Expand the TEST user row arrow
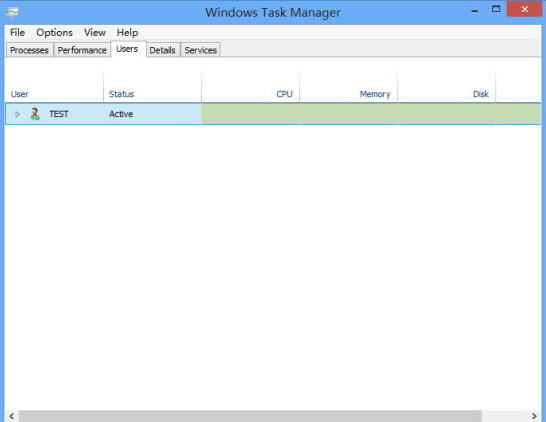The height and width of the screenshot is (422, 546). (x=17, y=114)
